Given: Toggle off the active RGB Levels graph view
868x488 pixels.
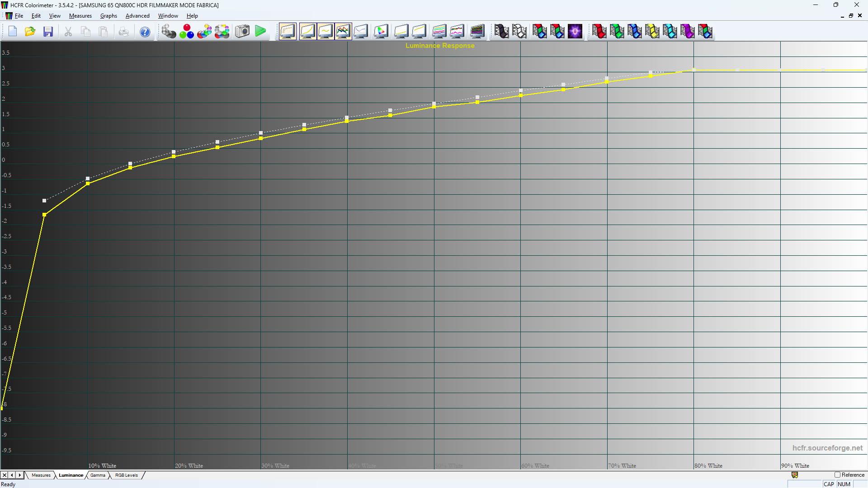Looking at the screenshot, I should (x=343, y=31).
